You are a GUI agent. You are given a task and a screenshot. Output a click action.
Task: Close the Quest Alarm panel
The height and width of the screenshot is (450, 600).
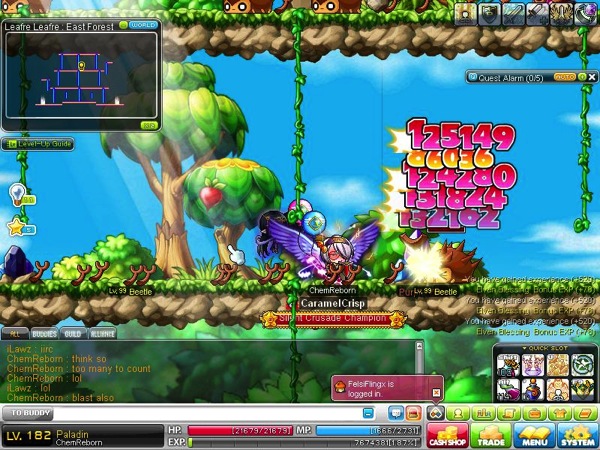(592, 77)
